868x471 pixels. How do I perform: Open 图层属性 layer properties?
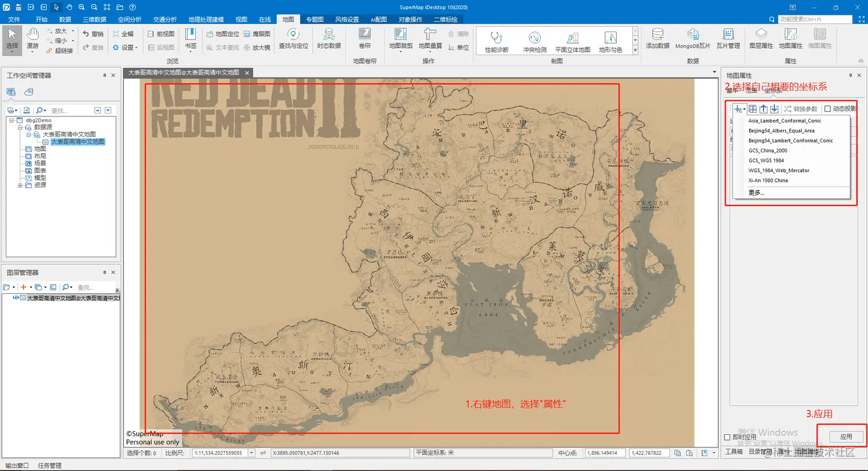tap(761, 39)
